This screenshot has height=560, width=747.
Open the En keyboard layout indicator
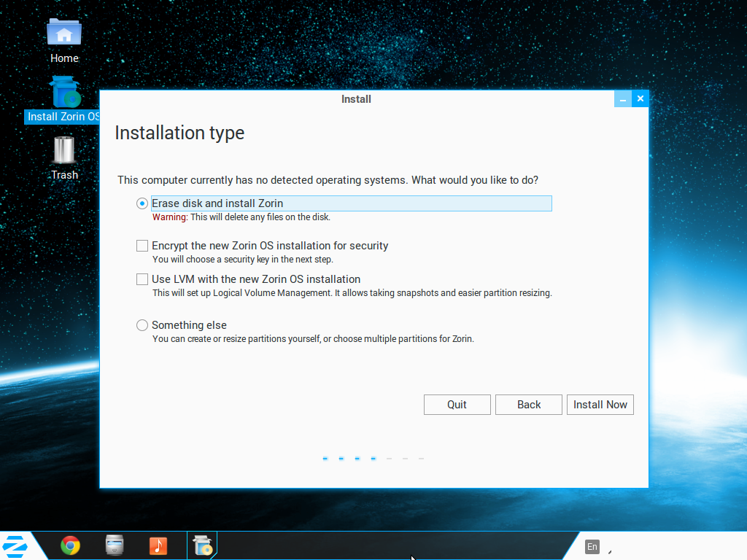point(592,547)
